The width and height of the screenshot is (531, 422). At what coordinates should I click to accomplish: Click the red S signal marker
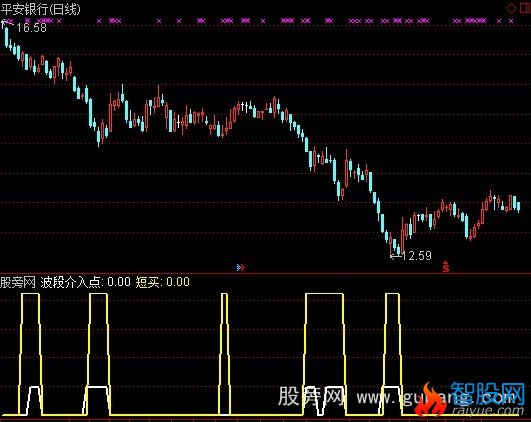click(446, 267)
